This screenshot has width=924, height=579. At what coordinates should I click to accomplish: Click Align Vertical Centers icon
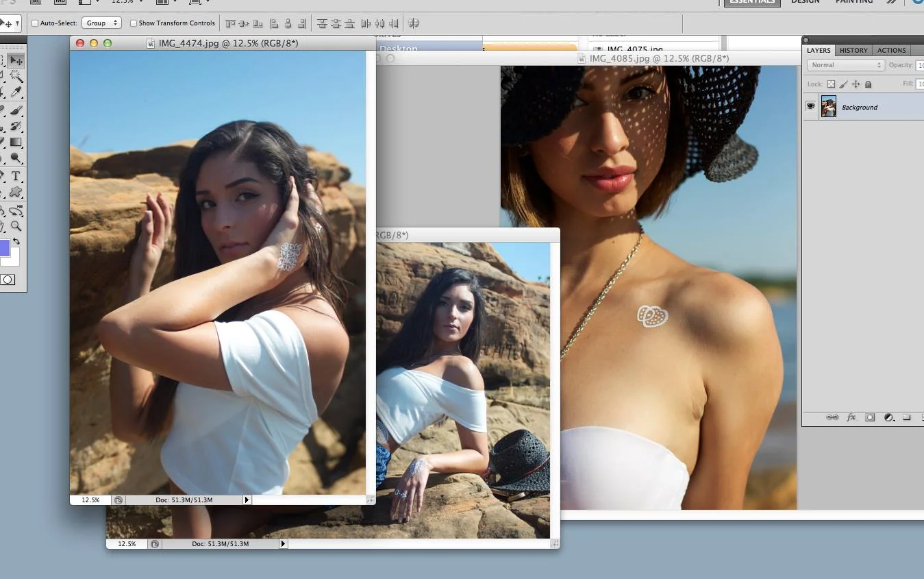click(244, 23)
